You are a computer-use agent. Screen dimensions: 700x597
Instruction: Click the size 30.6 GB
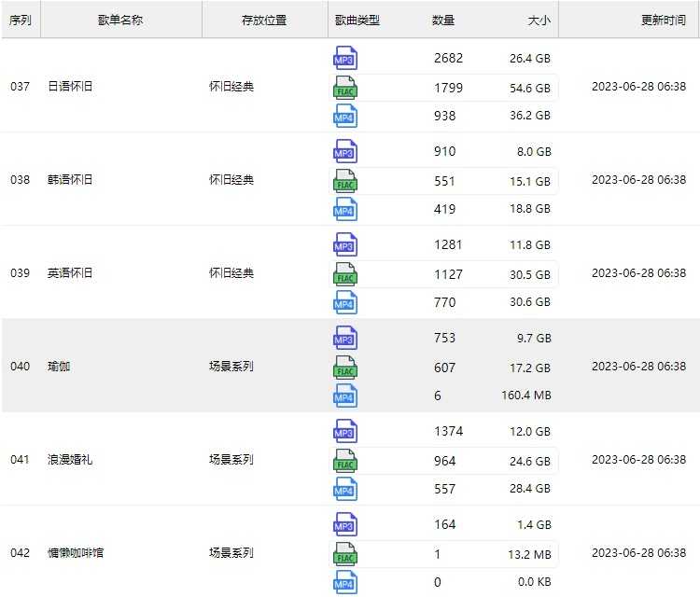(530, 302)
